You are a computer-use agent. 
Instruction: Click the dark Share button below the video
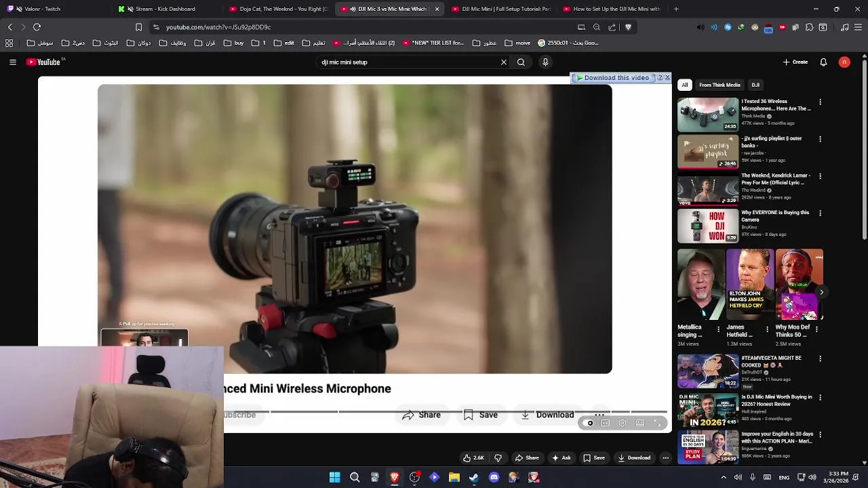tap(527, 458)
